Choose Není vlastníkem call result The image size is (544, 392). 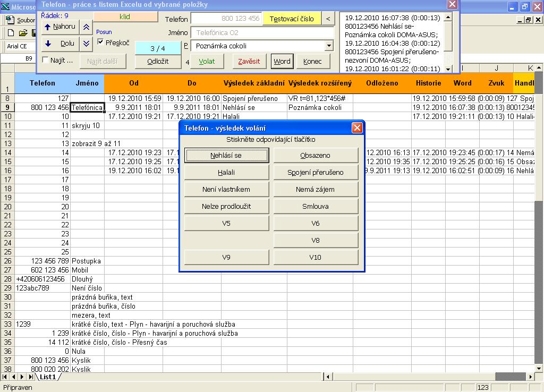pyautogui.click(x=226, y=190)
